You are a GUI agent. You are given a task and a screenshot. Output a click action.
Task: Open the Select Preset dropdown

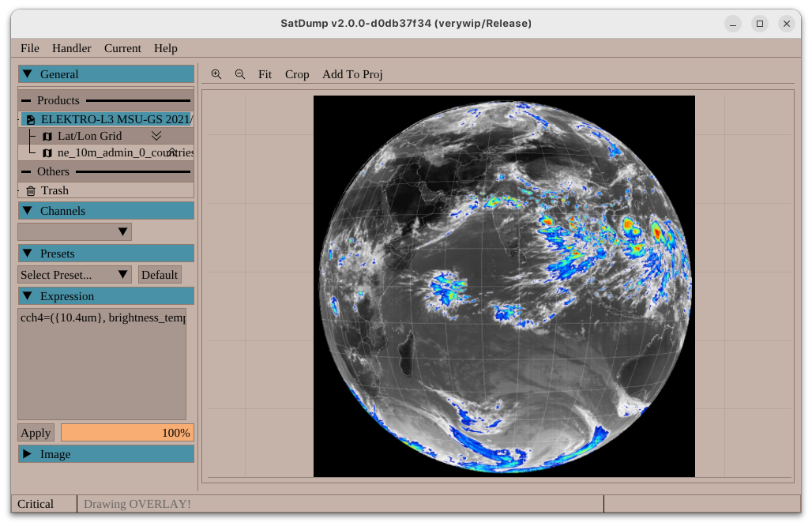pyautogui.click(x=74, y=275)
